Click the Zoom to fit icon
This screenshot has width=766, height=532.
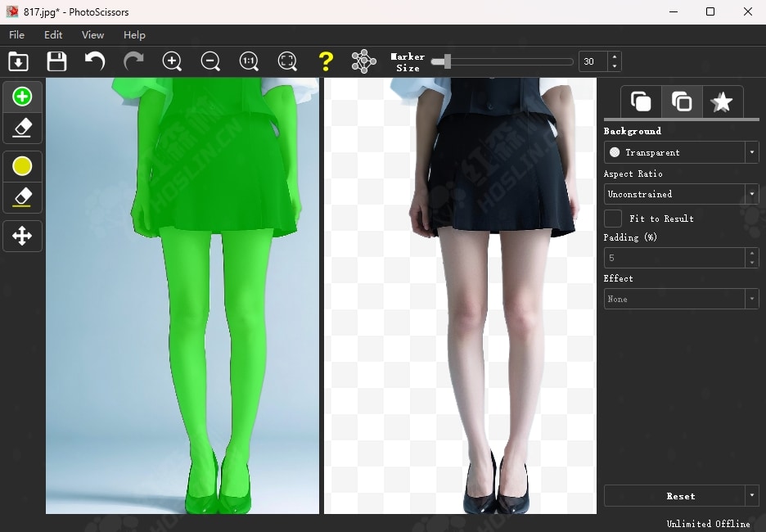coord(287,61)
